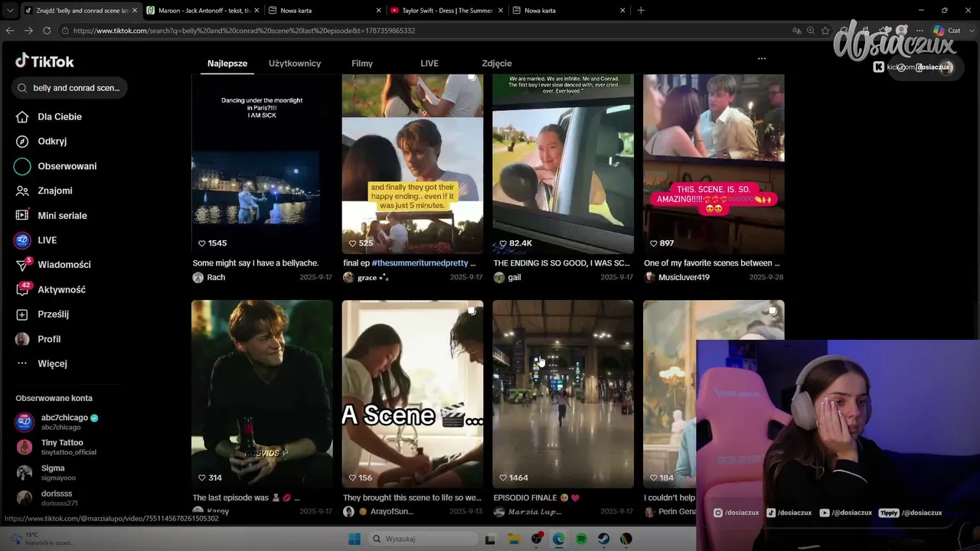
Task: Expand the Więcej menu
Action: pyautogui.click(x=52, y=364)
